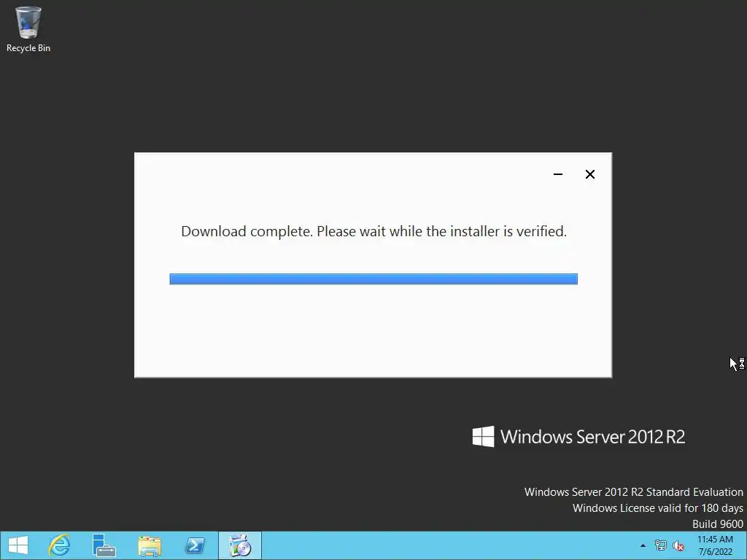747x560 pixels.
Task: Show hidden system tray icons arrow
Action: coord(643,545)
